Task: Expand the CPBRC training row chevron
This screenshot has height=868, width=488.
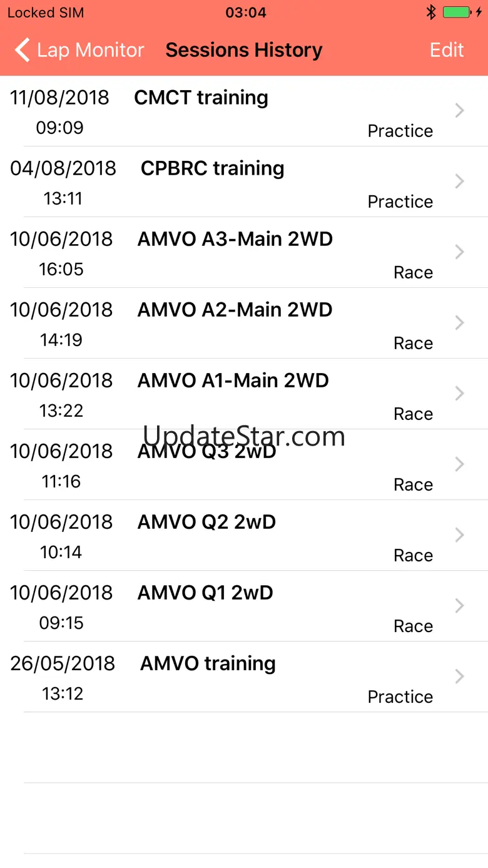Action: coord(460,181)
